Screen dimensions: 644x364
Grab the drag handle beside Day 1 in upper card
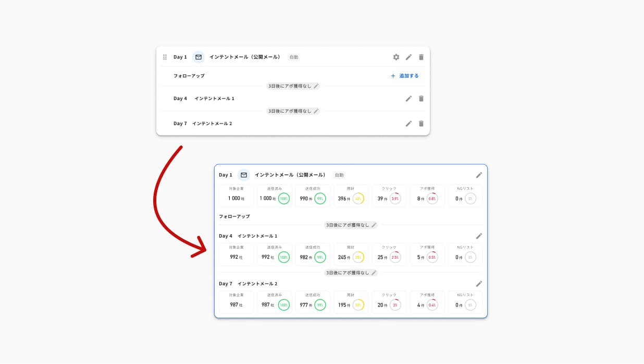[165, 57]
